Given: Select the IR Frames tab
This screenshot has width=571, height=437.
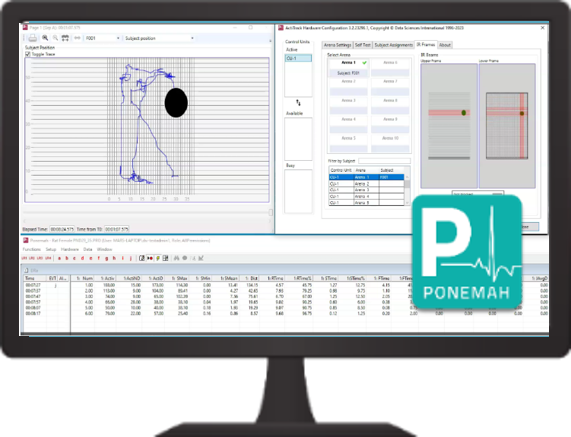Looking at the screenshot, I should [x=426, y=44].
